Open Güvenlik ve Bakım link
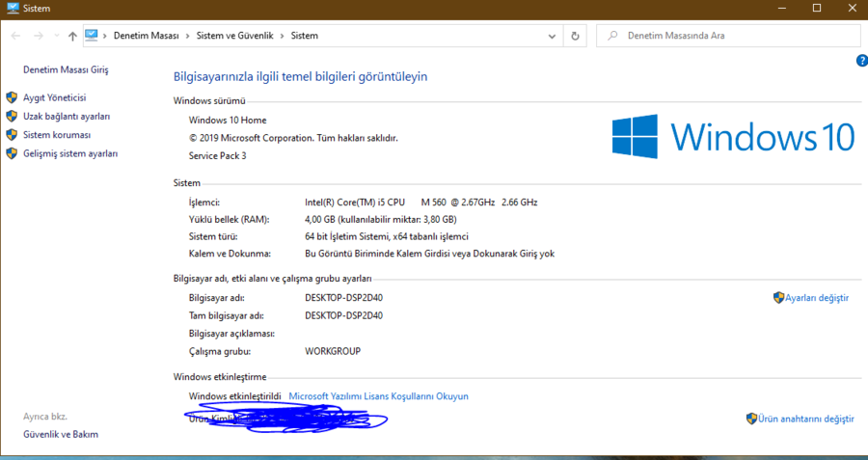The width and height of the screenshot is (868, 460). click(61, 435)
